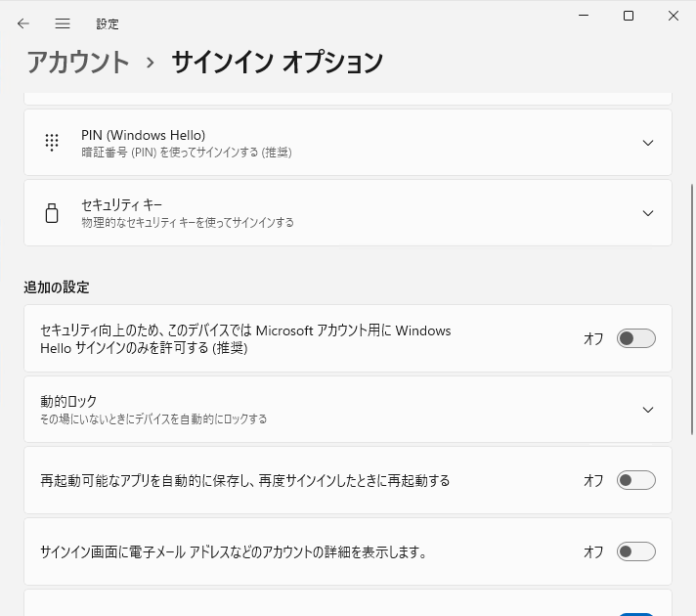The width and height of the screenshot is (696, 616).
Task: Go back with the arrow icon
Action: 23,23
